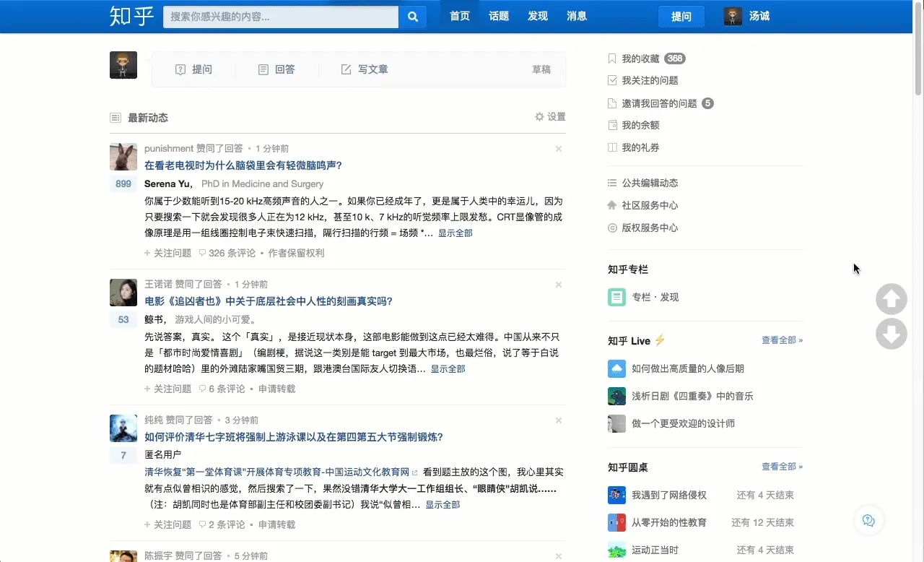Dismiss the punishment feed item
This screenshot has width=924, height=562.
click(x=558, y=149)
